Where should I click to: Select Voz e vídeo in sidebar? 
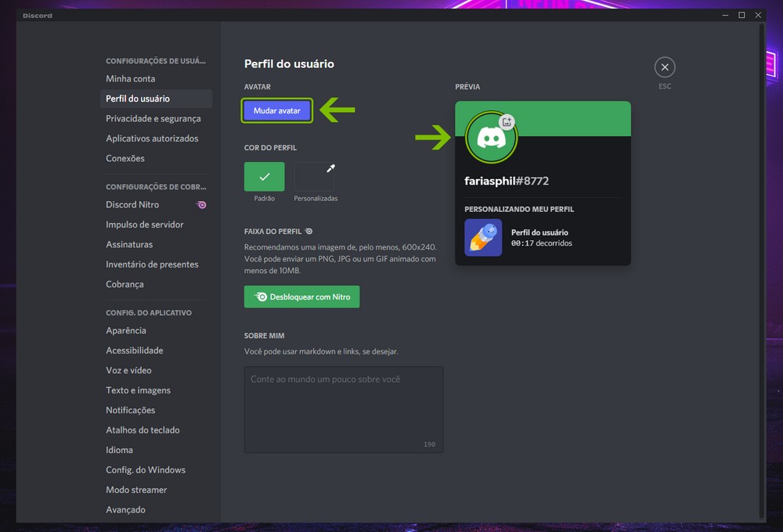click(129, 371)
